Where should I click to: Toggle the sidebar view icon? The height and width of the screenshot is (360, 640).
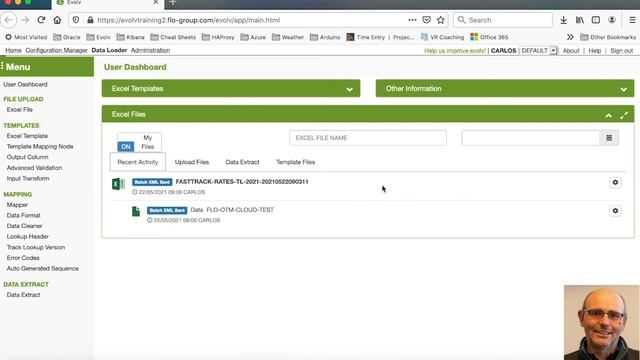point(596,20)
